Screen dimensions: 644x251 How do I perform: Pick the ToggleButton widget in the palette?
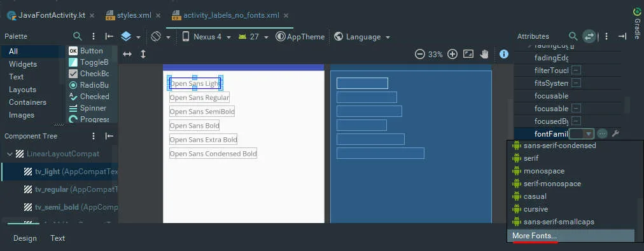88,62
